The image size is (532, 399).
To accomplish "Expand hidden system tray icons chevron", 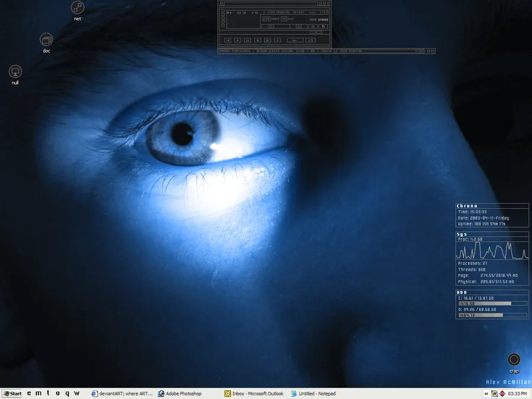I will tap(486, 394).
